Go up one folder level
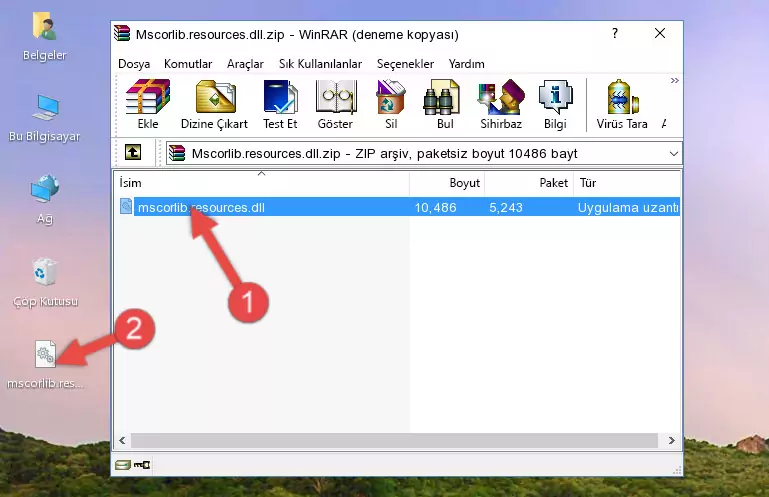 tap(133, 153)
